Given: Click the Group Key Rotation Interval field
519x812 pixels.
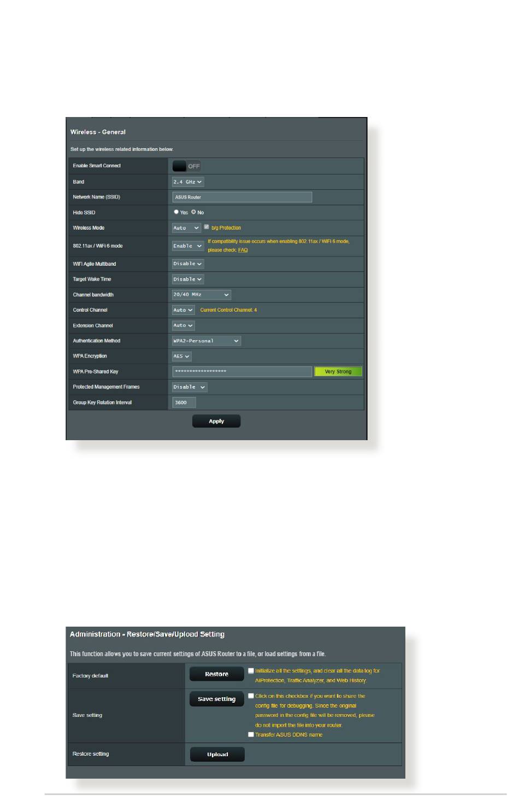Looking at the screenshot, I should (x=184, y=402).
